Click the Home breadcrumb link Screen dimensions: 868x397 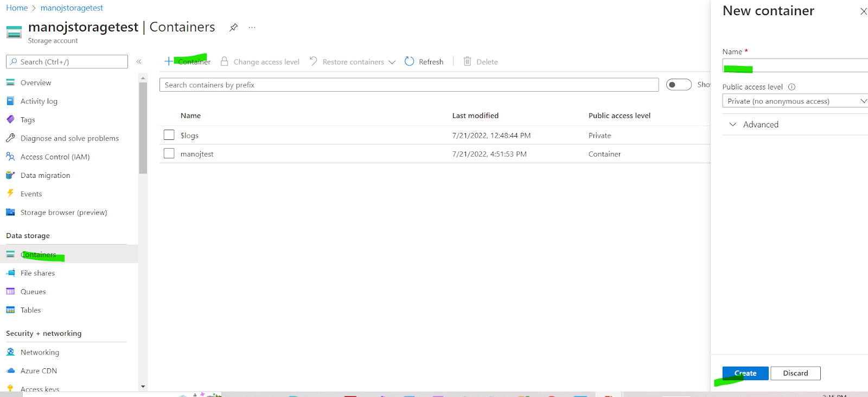(17, 8)
